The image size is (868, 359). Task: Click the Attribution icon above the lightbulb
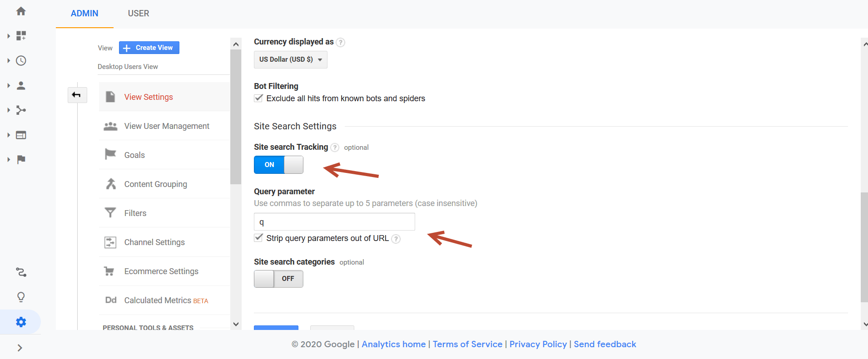tap(21, 272)
